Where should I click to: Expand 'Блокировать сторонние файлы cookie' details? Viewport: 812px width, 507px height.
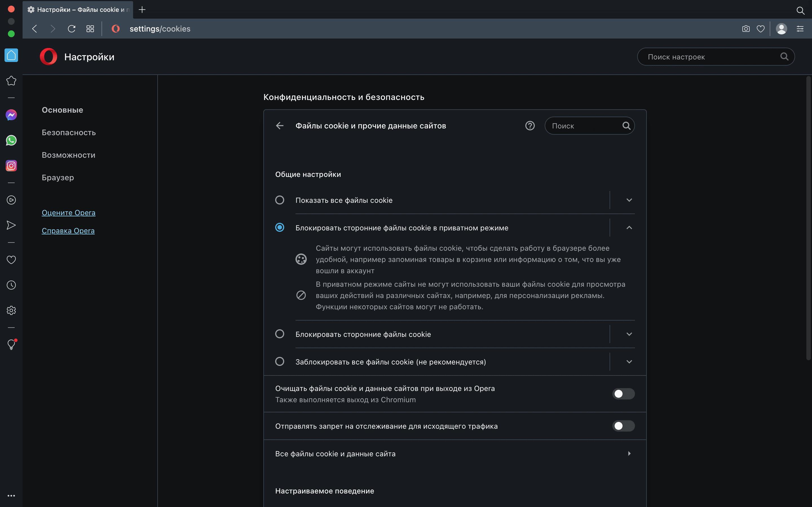click(x=629, y=334)
